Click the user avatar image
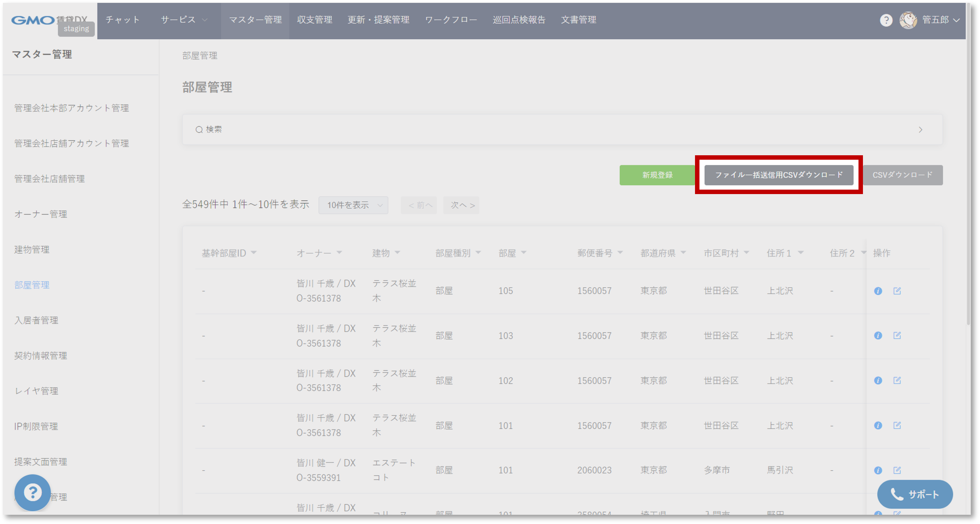Viewport: 980px width, 524px height. tap(908, 20)
